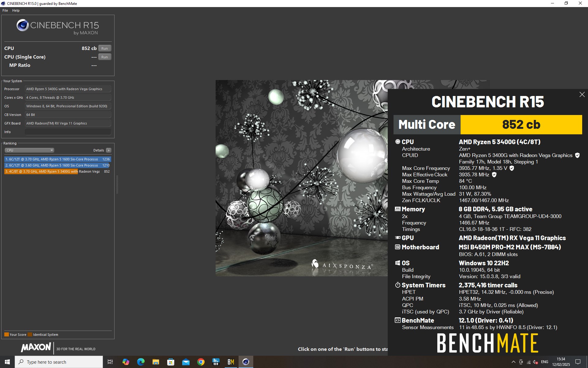588x368 pixels.
Task: Run the multi-core CPU benchmark
Action: coord(104,48)
